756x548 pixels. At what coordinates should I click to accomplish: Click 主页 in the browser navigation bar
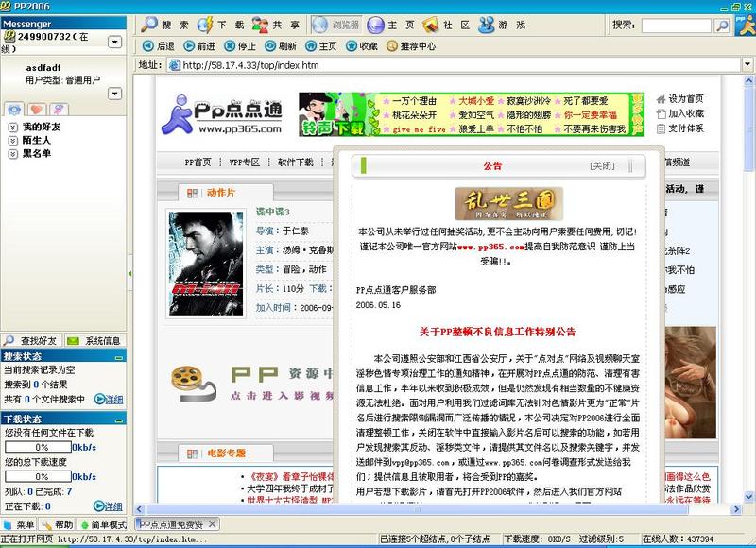tap(320, 45)
